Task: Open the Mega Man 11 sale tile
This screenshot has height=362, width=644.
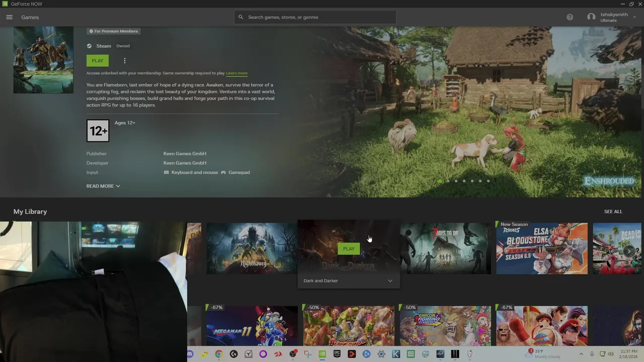Action: (252, 325)
